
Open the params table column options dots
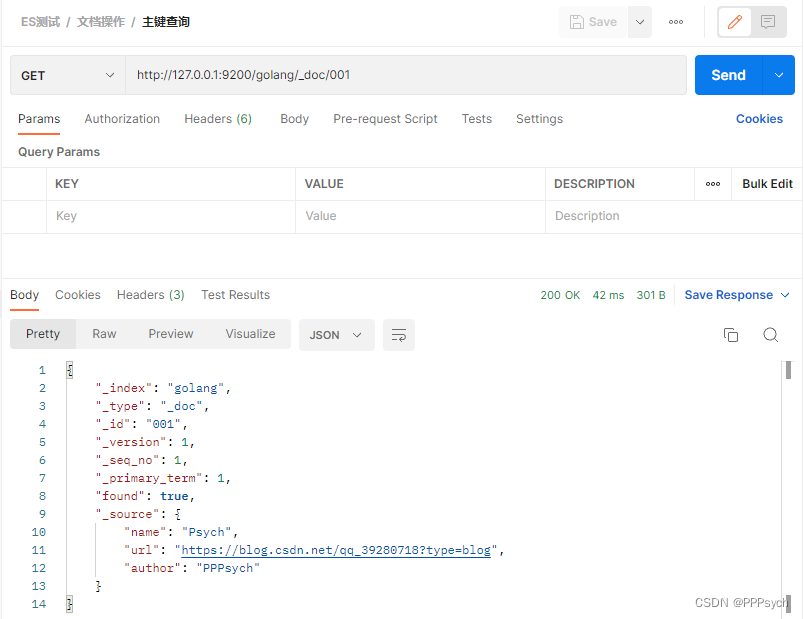pyautogui.click(x=713, y=184)
